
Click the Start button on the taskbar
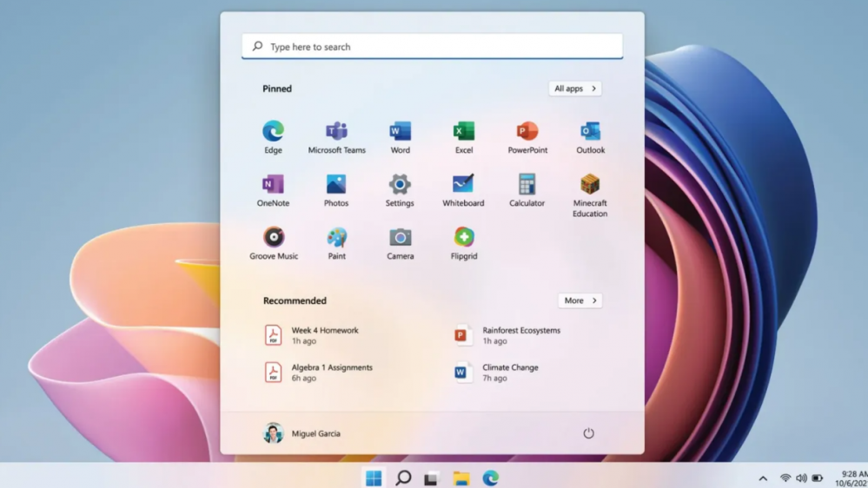point(374,478)
